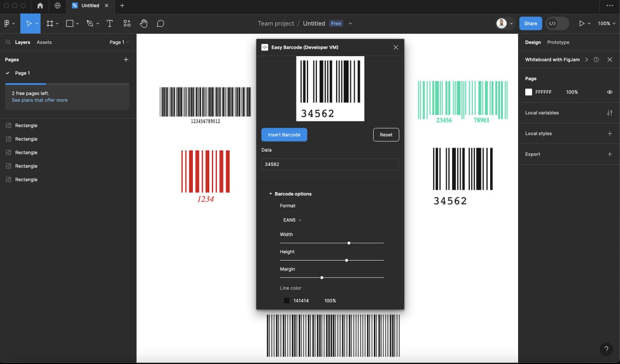Open See plans that offer more link
Image resolution: width=620 pixels, height=364 pixels.
(40, 100)
